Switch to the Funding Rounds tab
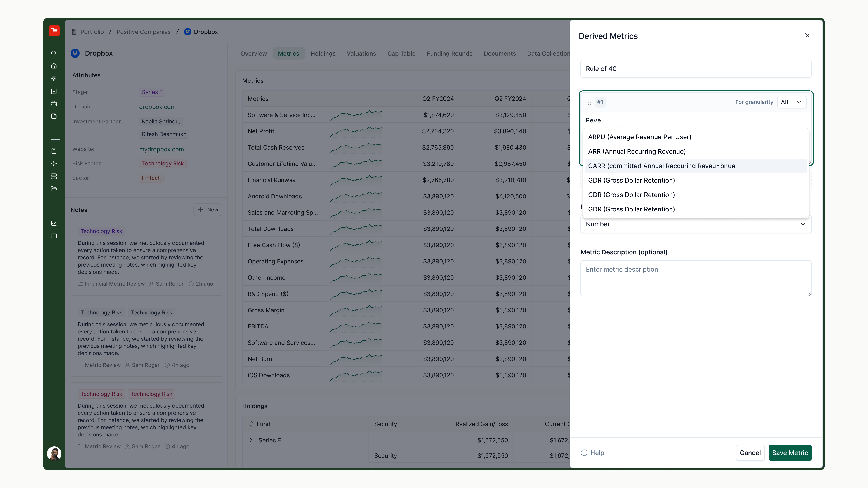 tap(449, 54)
